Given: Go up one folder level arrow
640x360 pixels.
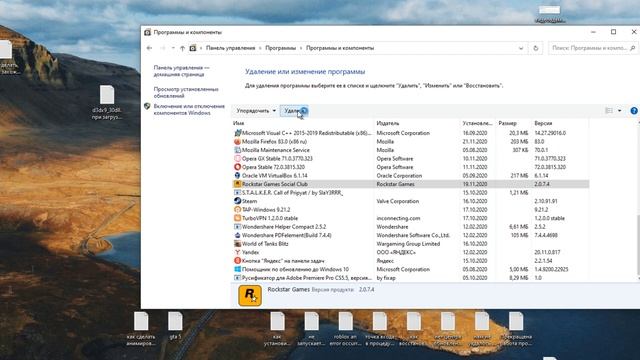Looking at the screenshot, I should click(x=182, y=48).
